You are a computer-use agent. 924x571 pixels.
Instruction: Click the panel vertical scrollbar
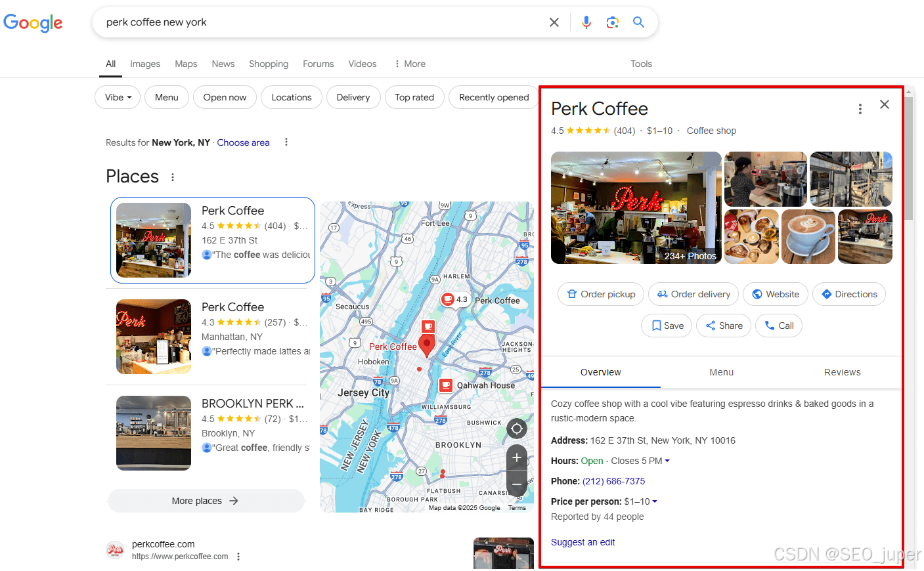tap(909, 158)
